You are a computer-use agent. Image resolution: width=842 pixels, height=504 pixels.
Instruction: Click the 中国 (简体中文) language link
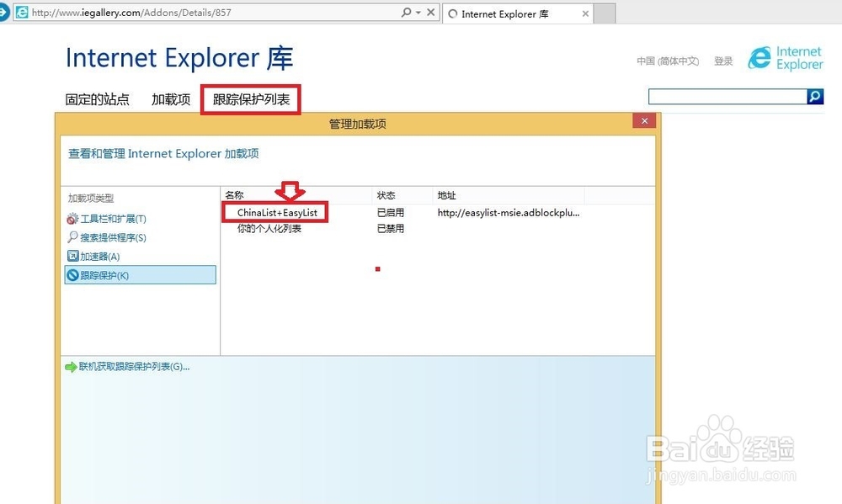point(668,61)
